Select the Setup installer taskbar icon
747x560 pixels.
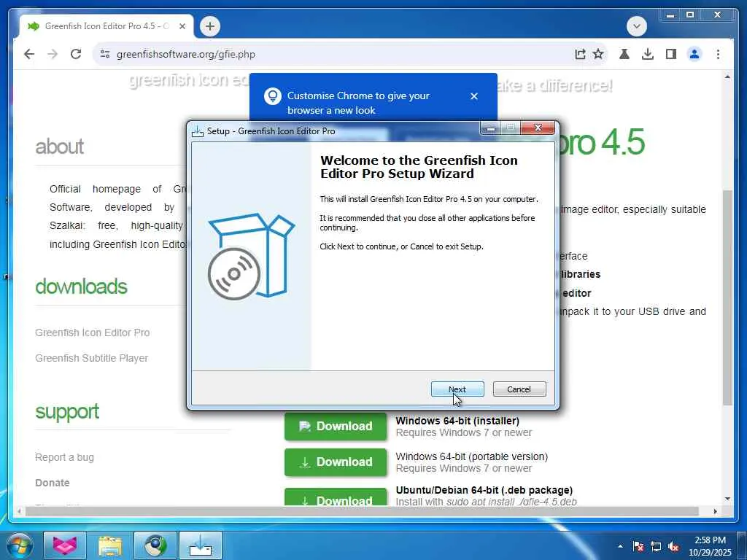click(201, 545)
